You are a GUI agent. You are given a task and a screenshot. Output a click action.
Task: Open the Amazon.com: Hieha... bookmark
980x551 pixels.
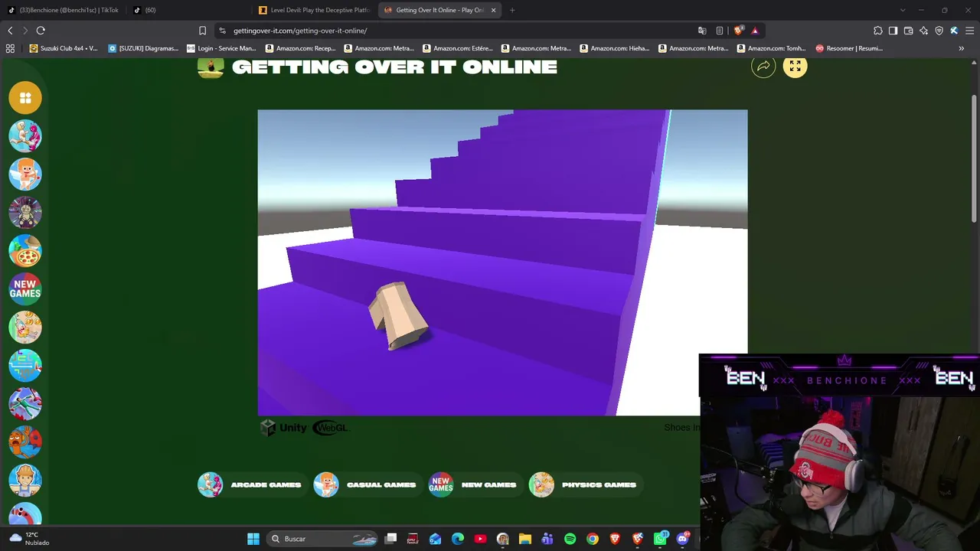615,48
